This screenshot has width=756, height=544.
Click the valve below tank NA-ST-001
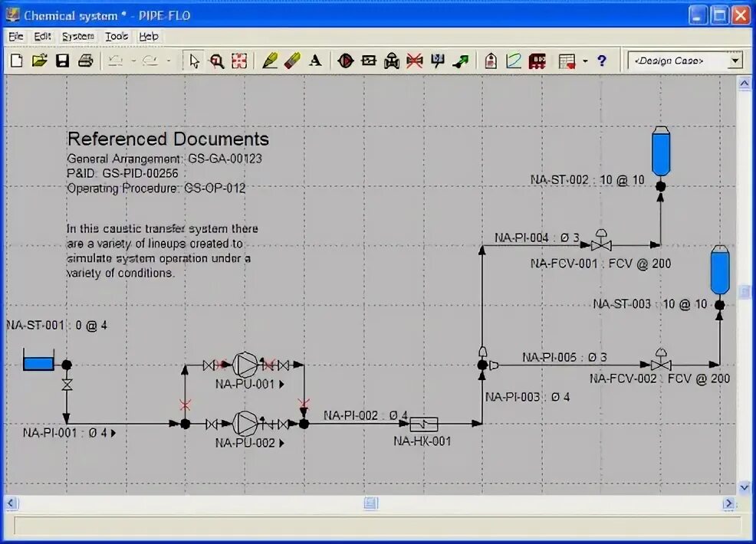coord(67,385)
